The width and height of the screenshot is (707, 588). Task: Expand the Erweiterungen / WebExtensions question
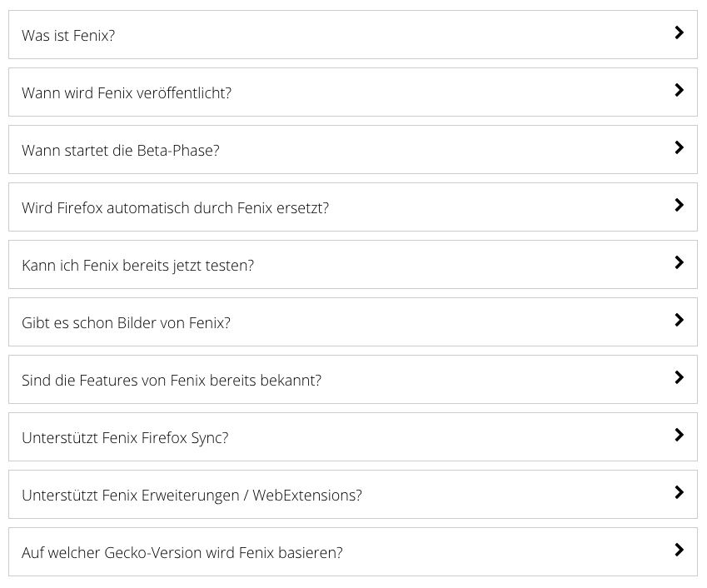click(x=192, y=495)
